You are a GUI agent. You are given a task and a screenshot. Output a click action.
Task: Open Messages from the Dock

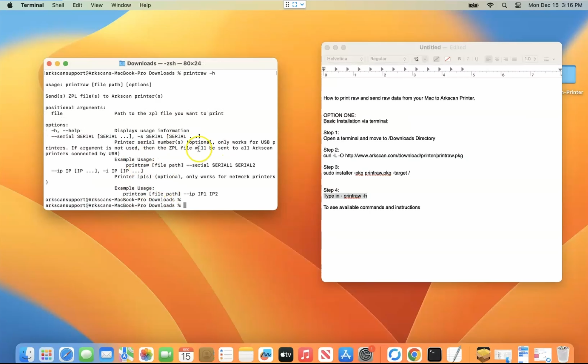[86, 354]
